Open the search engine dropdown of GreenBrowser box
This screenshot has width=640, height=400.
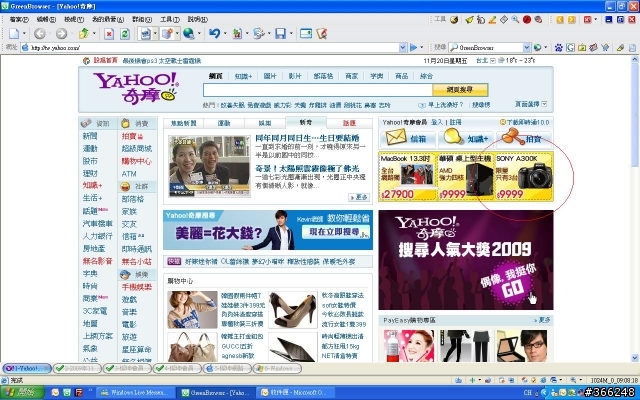[x=527, y=48]
